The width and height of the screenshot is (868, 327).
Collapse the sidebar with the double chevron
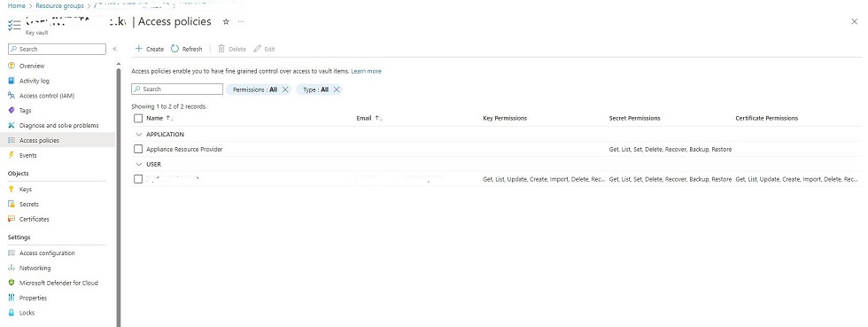114,50
